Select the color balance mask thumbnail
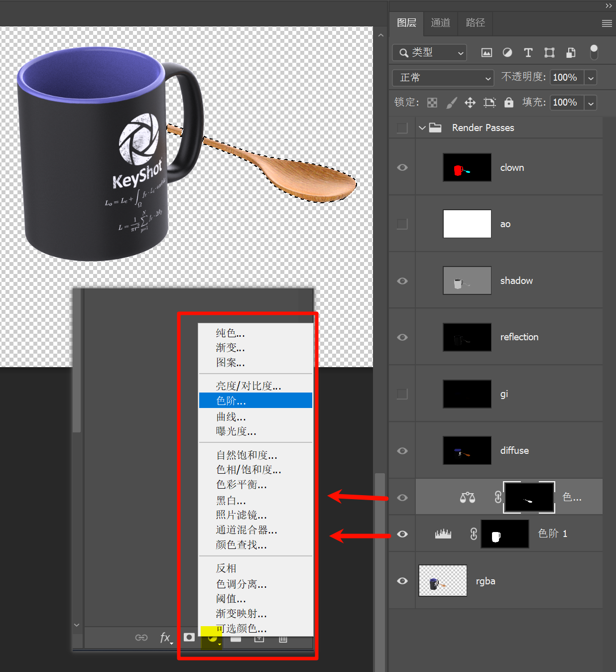The width and height of the screenshot is (616, 672). pos(529,497)
